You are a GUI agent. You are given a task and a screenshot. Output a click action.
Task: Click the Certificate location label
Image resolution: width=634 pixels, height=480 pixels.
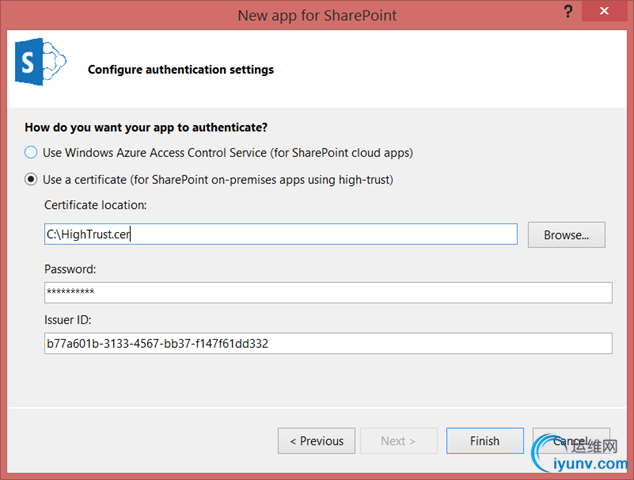pos(95,205)
